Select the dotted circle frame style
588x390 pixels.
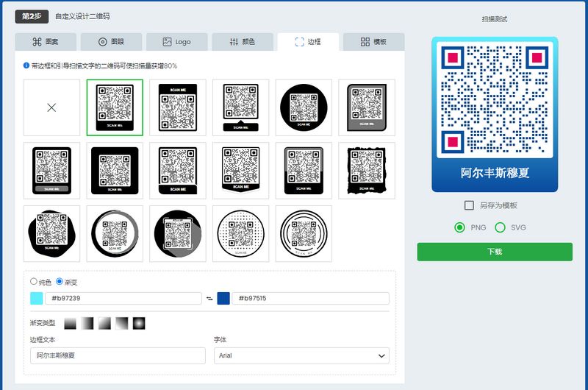click(241, 233)
